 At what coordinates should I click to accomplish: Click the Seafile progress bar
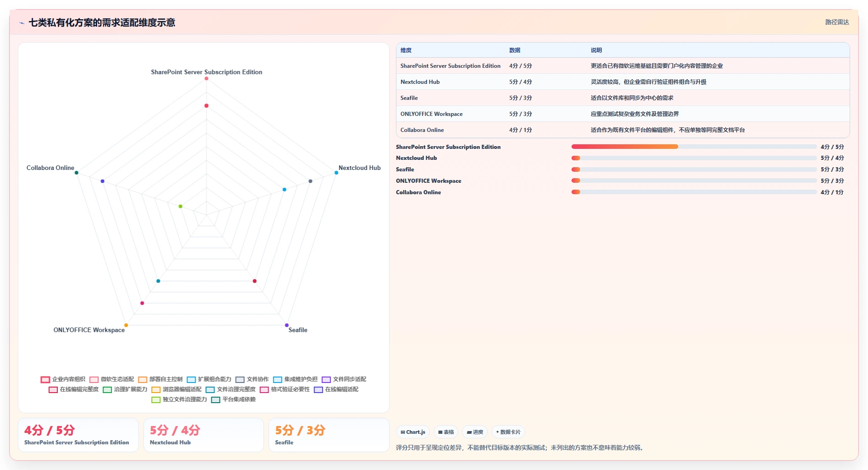point(694,169)
